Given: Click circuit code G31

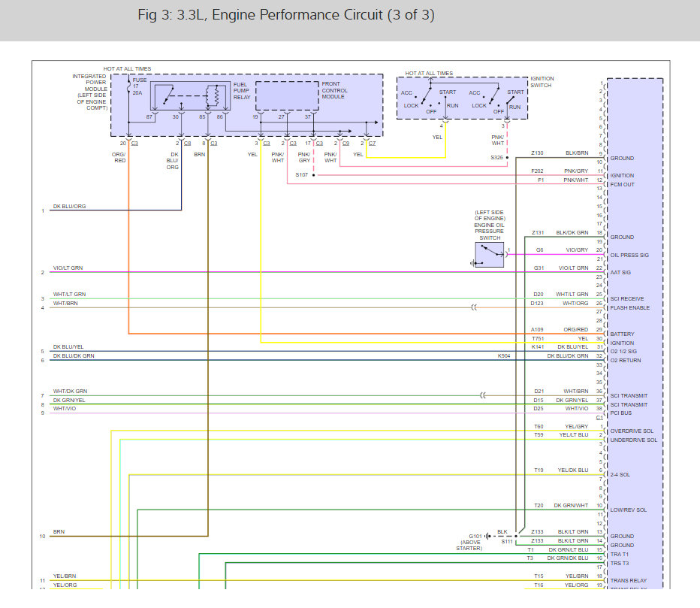Looking at the screenshot, I should tap(539, 268).
